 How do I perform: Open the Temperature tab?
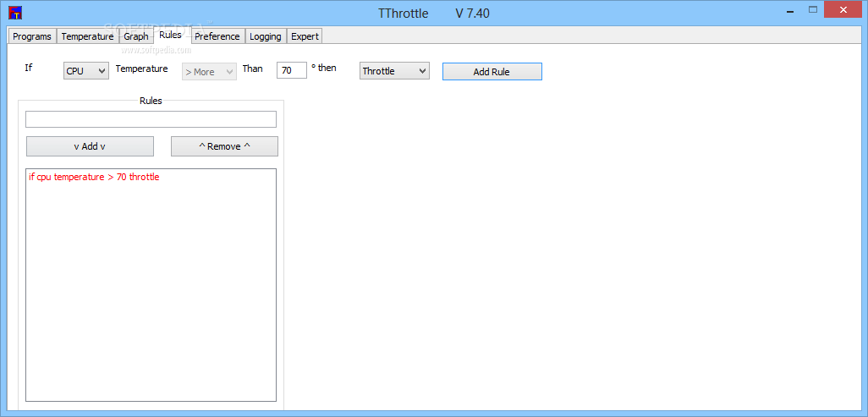coord(87,36)
